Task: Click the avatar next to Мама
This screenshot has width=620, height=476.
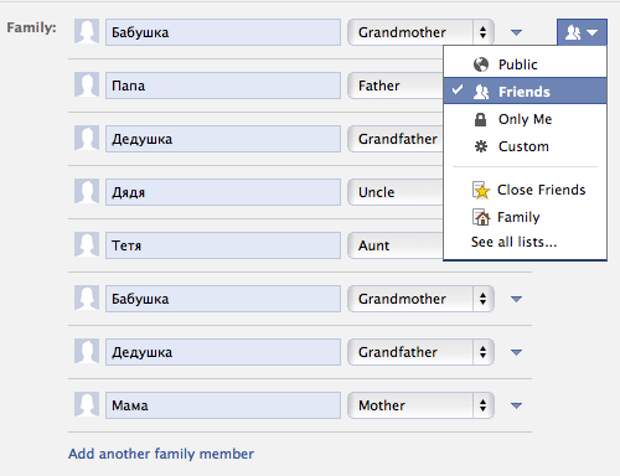Action: tap(87, 405)
